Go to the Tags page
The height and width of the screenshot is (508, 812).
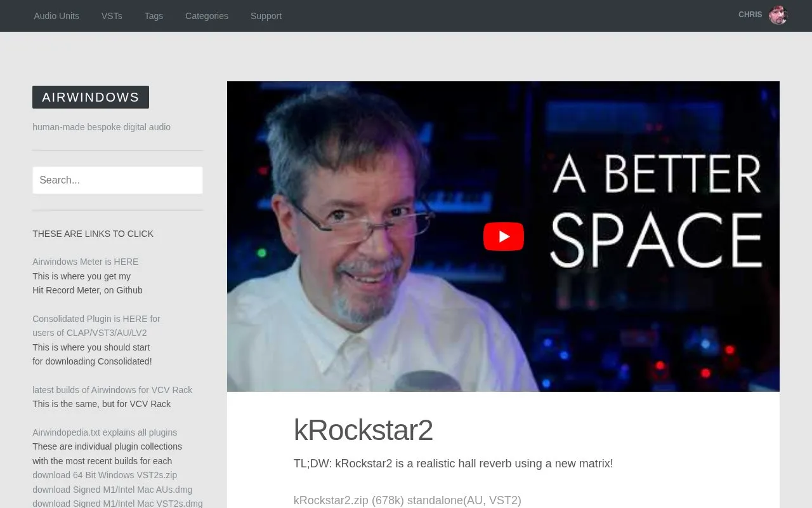click(x=154, y=16)
